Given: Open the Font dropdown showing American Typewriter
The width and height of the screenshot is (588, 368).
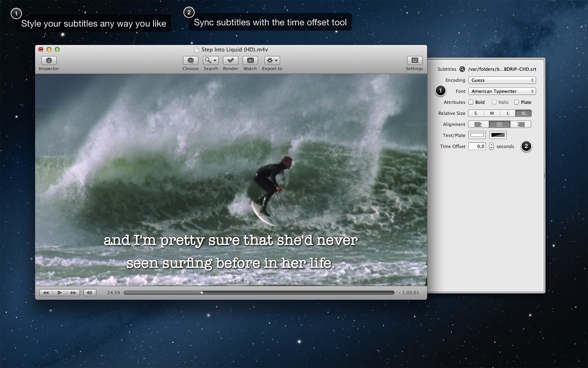Looking at the screenshot, I should pos(502,91).
